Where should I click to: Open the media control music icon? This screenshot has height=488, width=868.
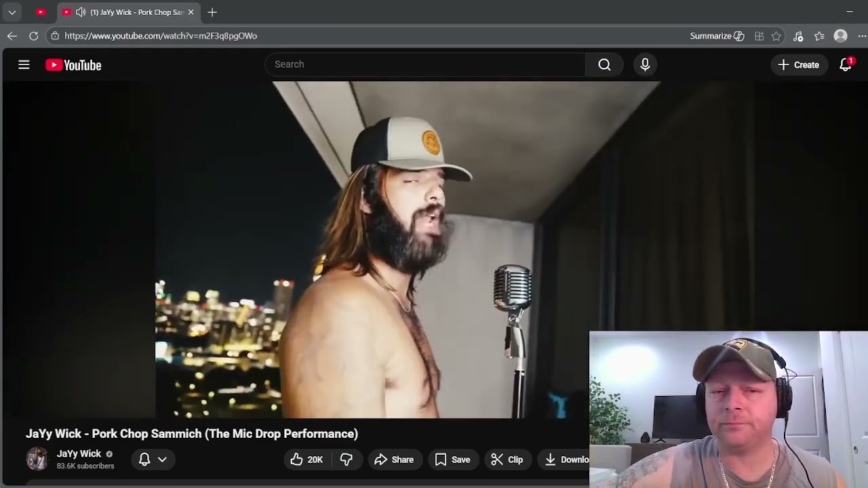pyautogui.click(x=798, y=36)
